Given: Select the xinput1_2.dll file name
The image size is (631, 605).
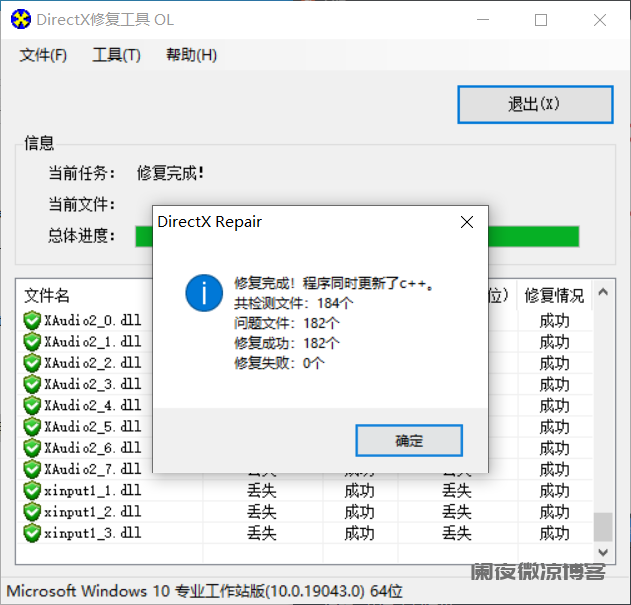Looking at the screenshot, I should tap(93, 512).
